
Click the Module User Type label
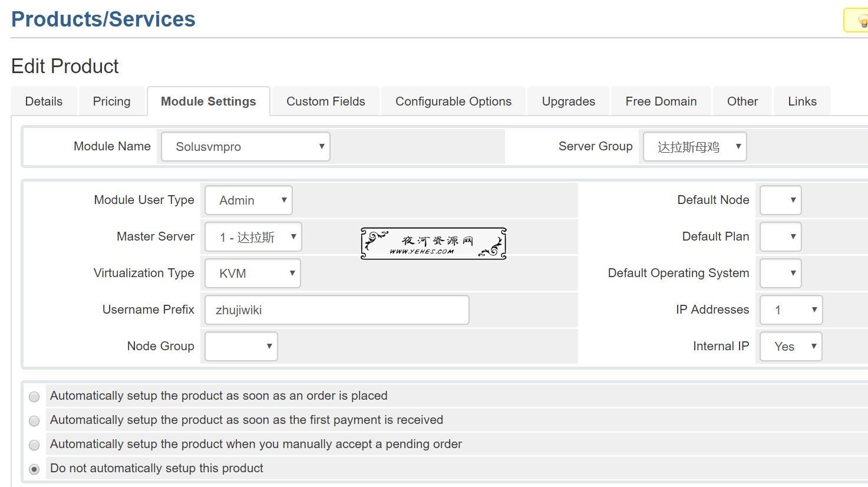point(144,200)
